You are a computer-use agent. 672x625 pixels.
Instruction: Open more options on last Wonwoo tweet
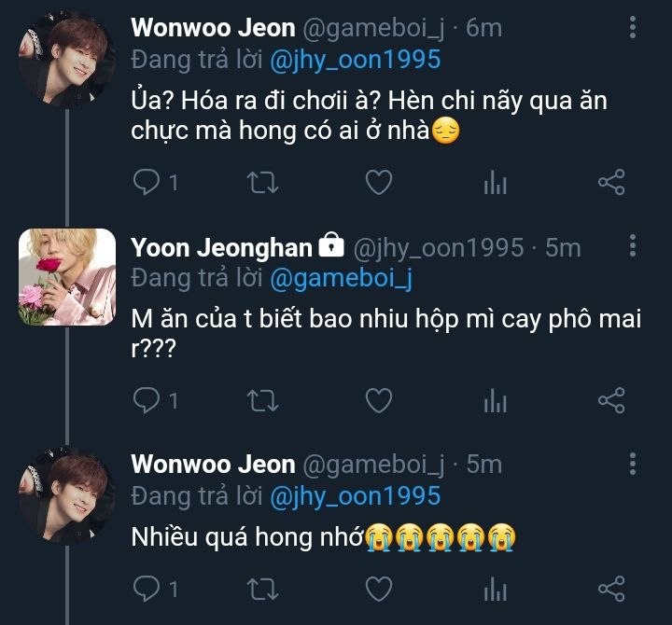pyautogui.click(x=633, y=464)
